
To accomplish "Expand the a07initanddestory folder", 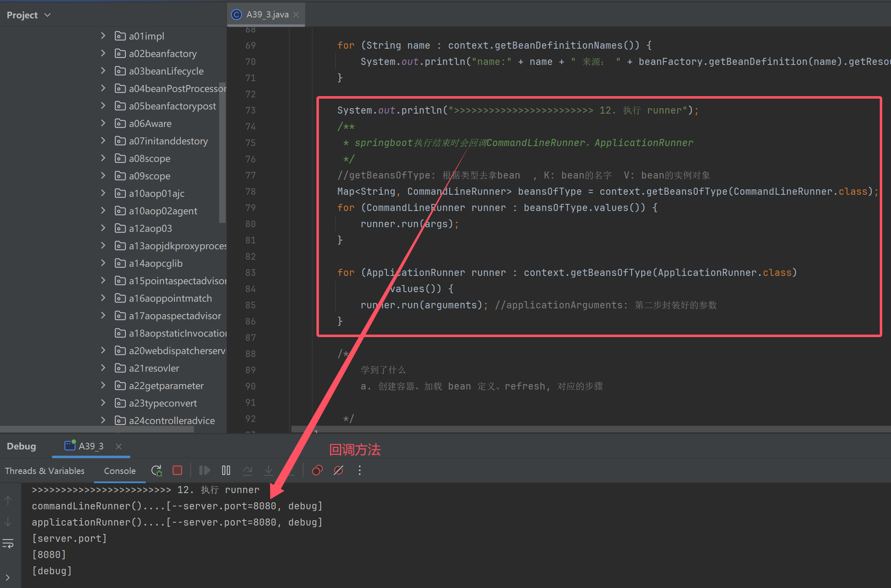I will pos(103,141).
